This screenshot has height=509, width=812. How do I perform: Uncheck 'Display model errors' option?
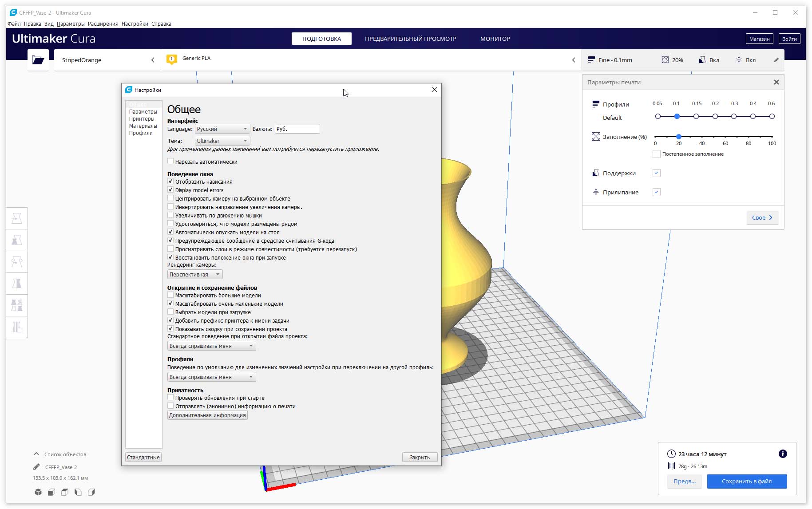(x=170, y=190)
